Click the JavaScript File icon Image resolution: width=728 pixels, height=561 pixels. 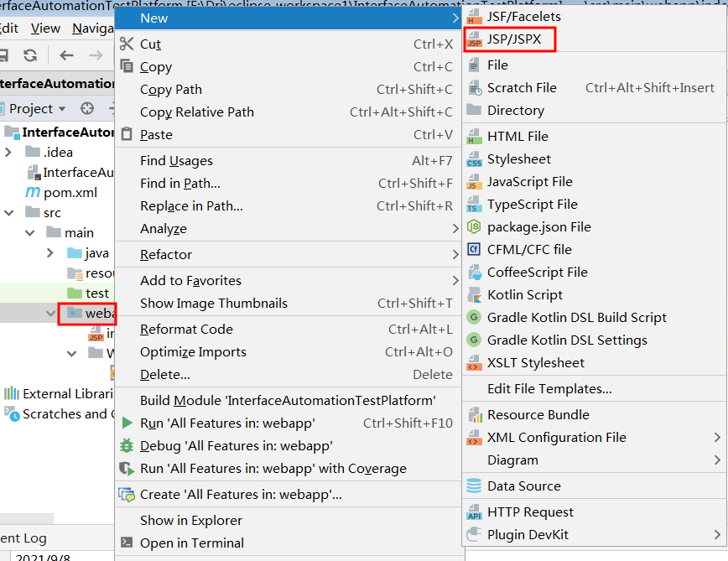click(474, 181)
